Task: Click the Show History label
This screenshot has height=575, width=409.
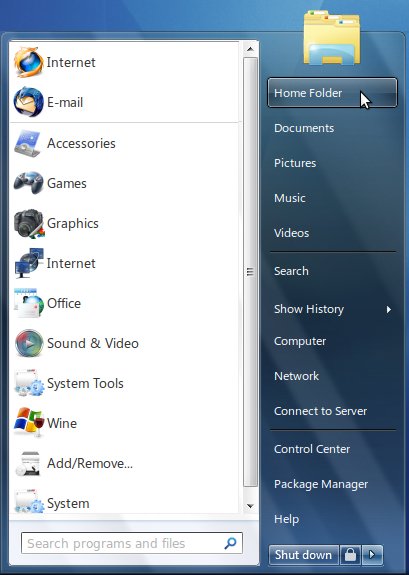Action: [x=309, y=309]
